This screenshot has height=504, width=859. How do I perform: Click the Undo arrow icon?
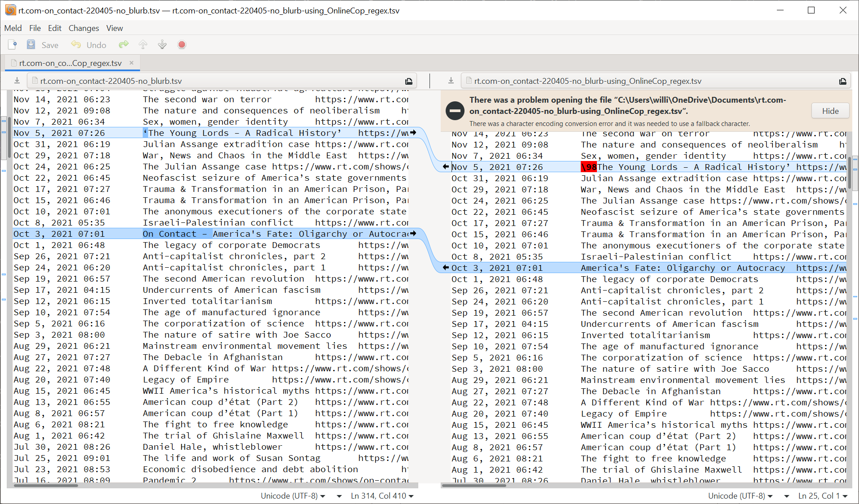pos(76,45)
